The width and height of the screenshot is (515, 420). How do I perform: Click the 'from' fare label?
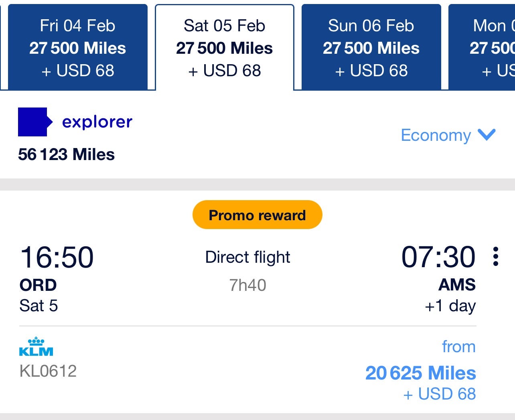tap(458, 346)
